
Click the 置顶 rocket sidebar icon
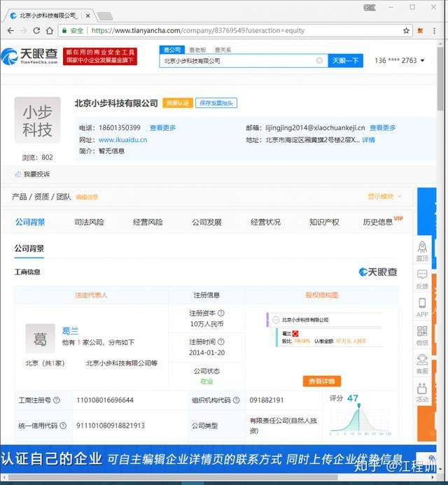pyautogui.click(x=422, y=251)
